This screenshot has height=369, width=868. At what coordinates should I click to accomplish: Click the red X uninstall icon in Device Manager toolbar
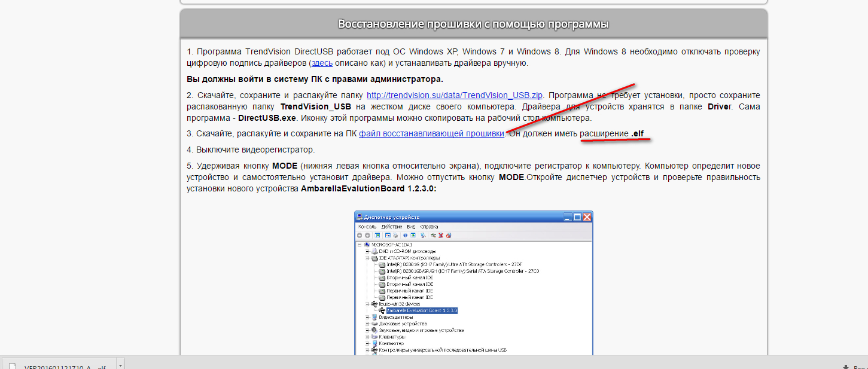click(441, 236)
